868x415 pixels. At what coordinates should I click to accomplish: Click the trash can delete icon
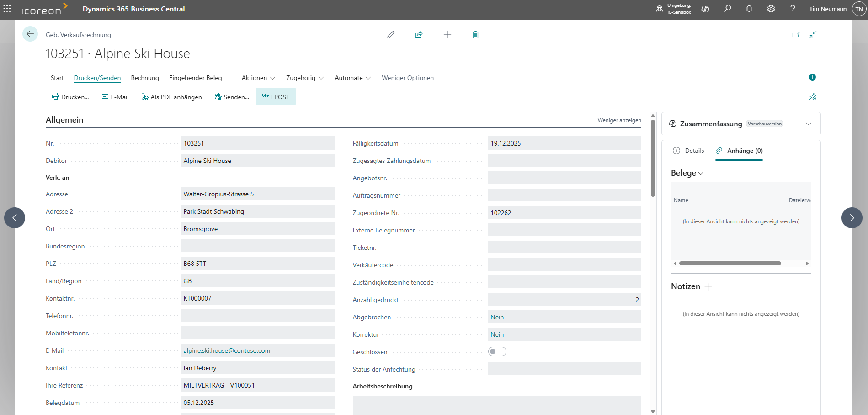coord(475,35)
